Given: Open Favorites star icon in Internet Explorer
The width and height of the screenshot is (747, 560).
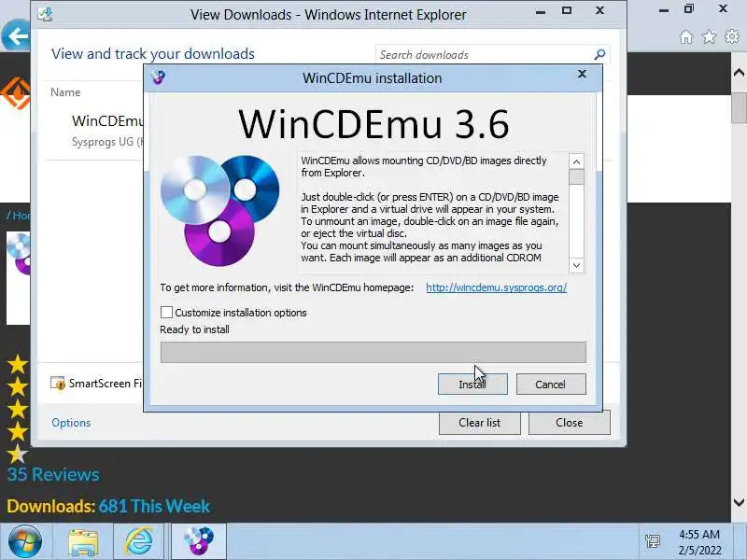Looking at the screenshot, I should pyautogui.click(x=710, y=36).
